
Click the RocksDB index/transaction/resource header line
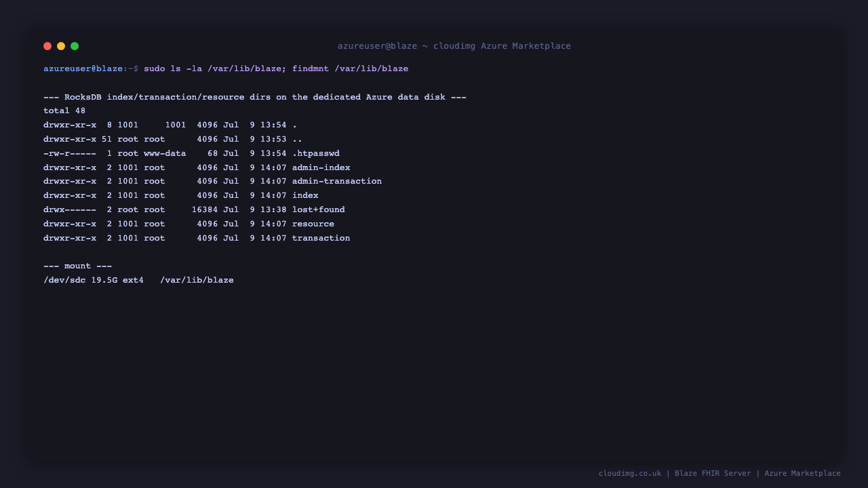pyautogui.click(x=255, y=97)
